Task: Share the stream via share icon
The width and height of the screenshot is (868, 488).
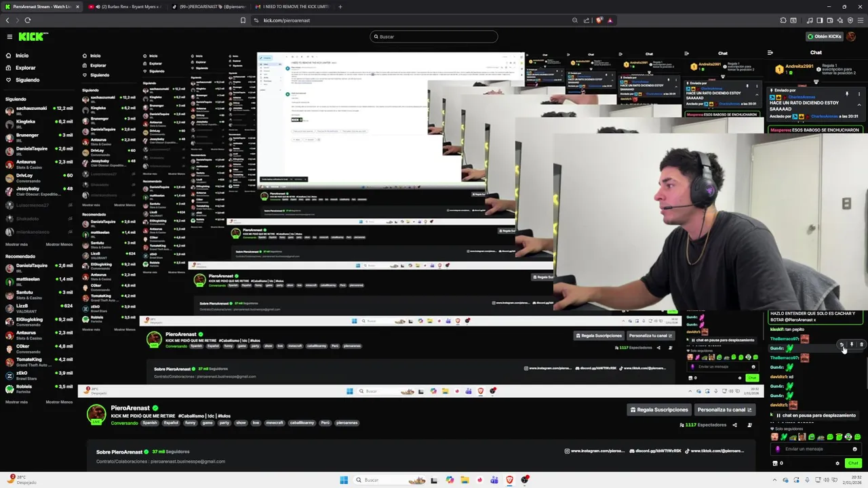Action: tap(734, 425)
